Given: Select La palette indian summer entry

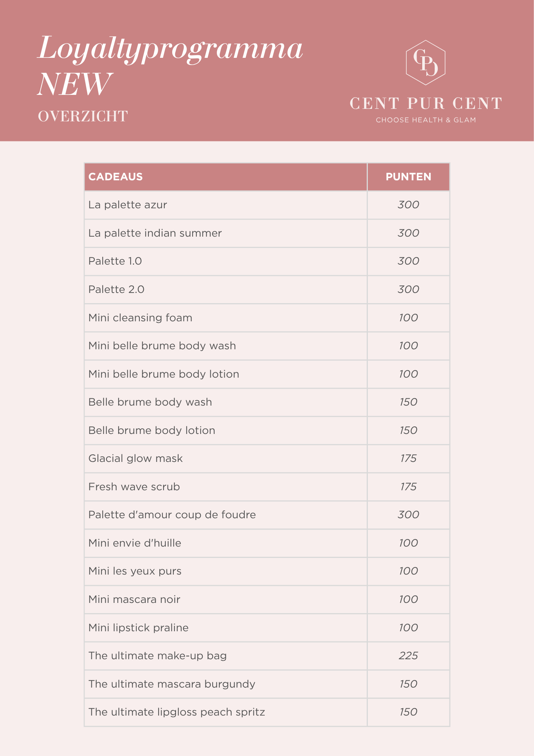Looking at the screenshot, I should click(155, 233).
